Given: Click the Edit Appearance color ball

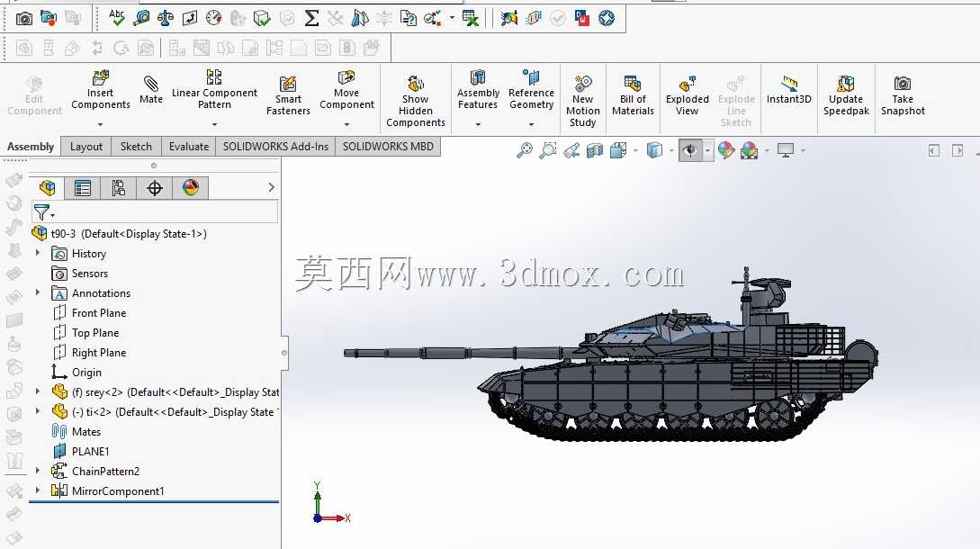Looking at the screenshot, I should [x=725, y=150].
